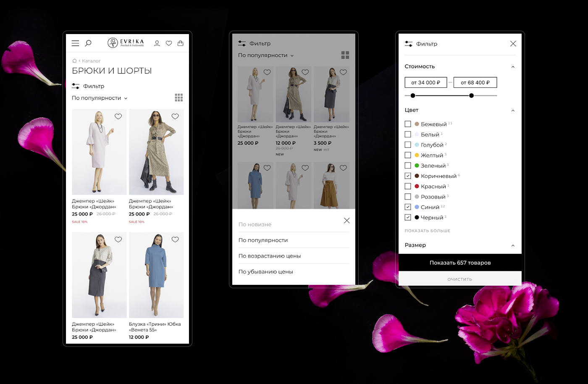Favorite the blue dress with heart icon
588x384 pixels.
pos(176,239)
